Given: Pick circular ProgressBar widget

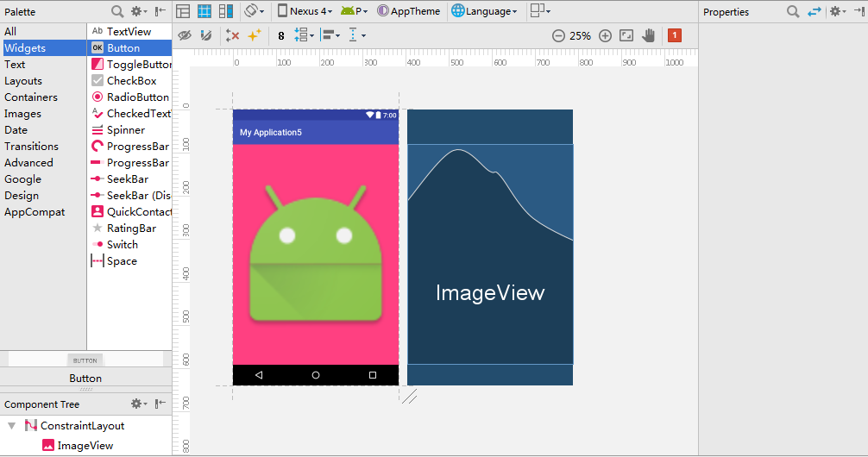Looking at the screenshot, I should tap(129, 147).
